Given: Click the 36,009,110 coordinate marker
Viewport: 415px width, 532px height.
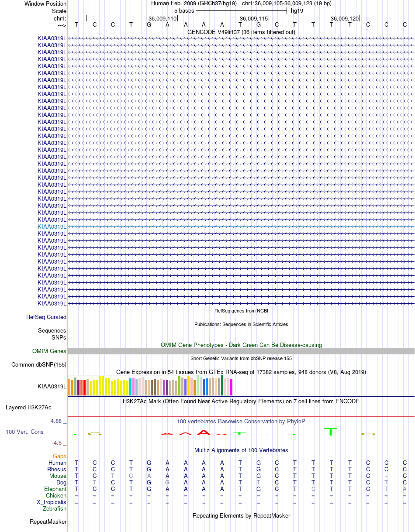Looking at the screenshot, I should (163, 18).
